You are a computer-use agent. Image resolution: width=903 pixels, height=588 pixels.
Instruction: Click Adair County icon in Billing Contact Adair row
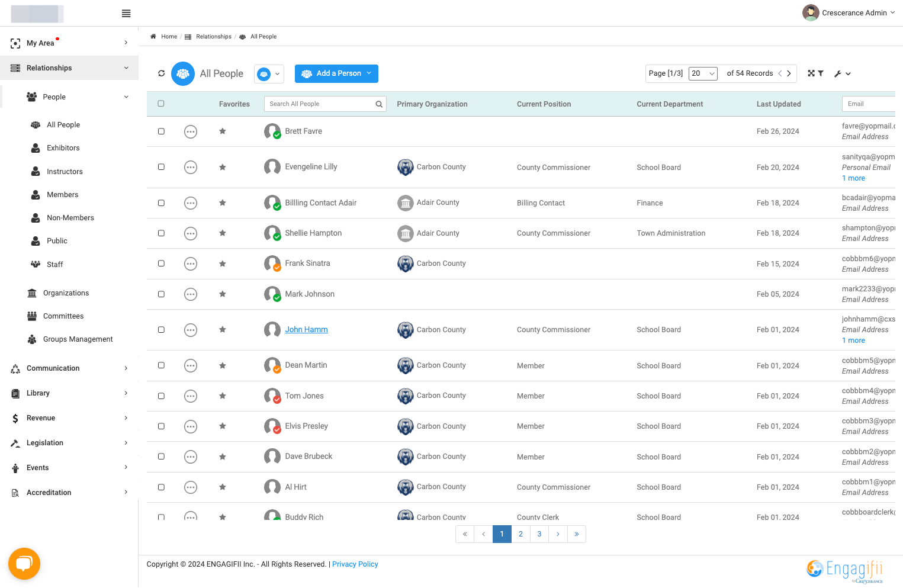pyautogui.click(x=406, y=203)
